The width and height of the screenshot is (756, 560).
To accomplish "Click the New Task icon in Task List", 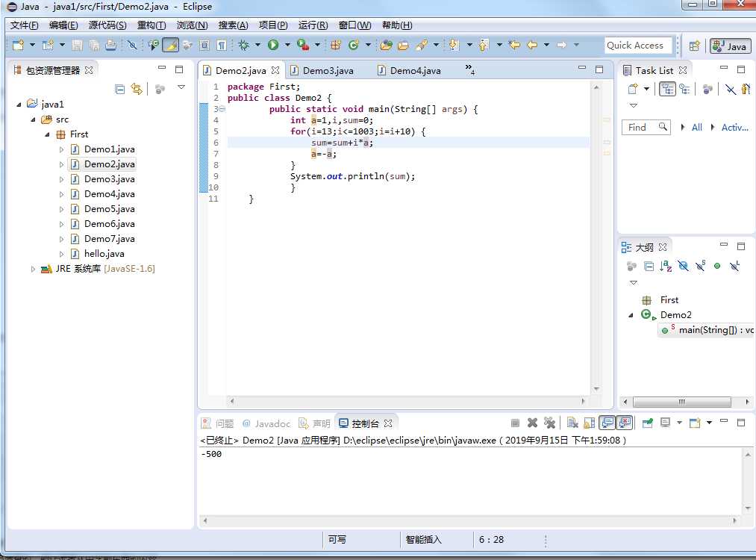I will [633, 89].
